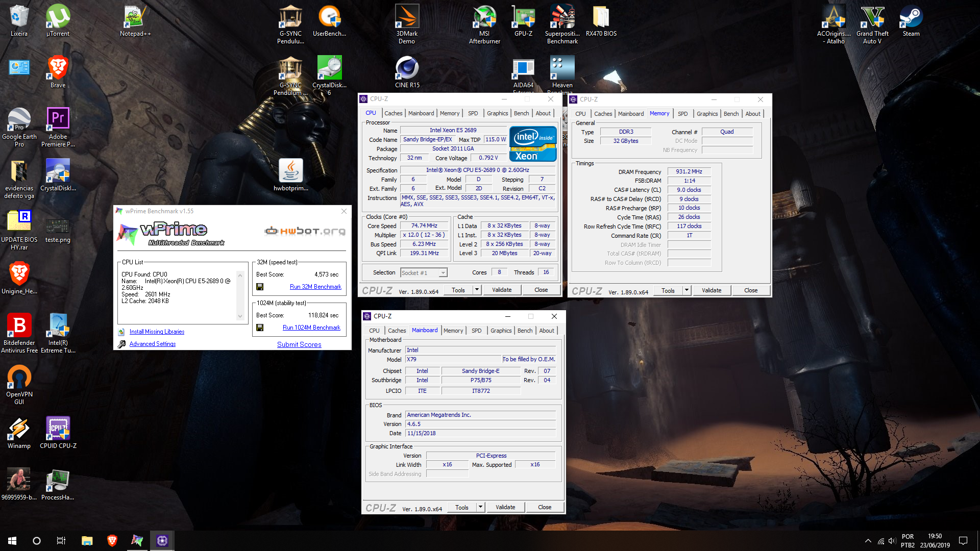Click the 32M benchmark save icon

[260, 287]
